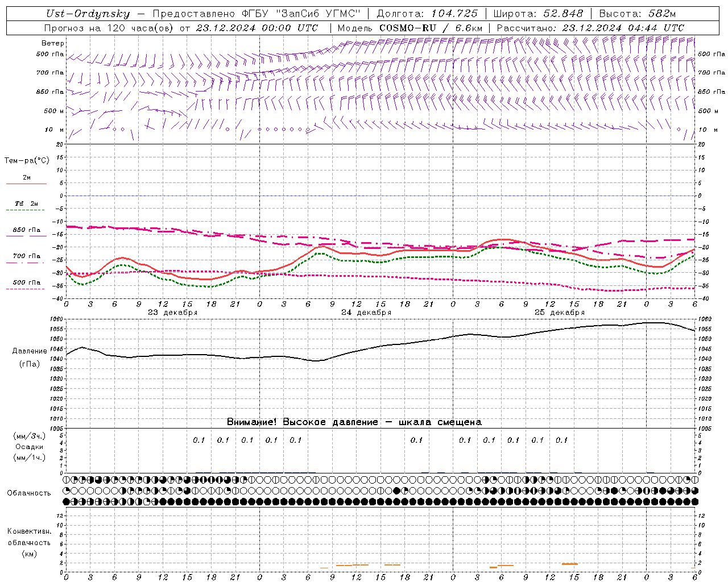
Task: Click the Осадки precipitation panel label
Action: tap(30, 447)
